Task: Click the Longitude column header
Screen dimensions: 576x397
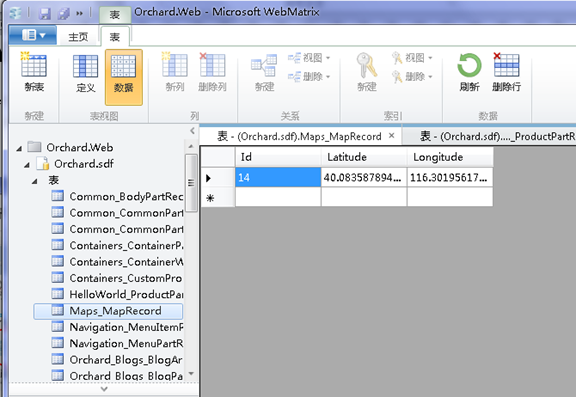Action: tap(450, 157)
